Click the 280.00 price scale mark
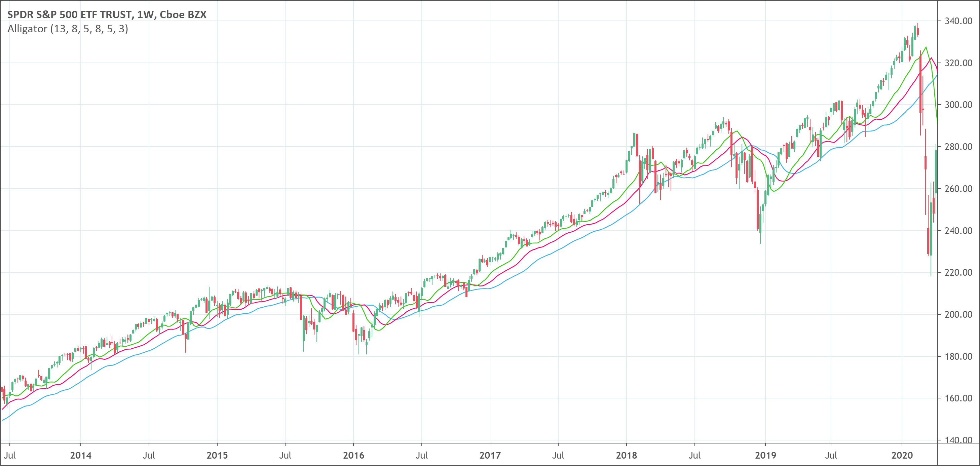This screenshot has width=980, height=466. [x=958, y=147]
